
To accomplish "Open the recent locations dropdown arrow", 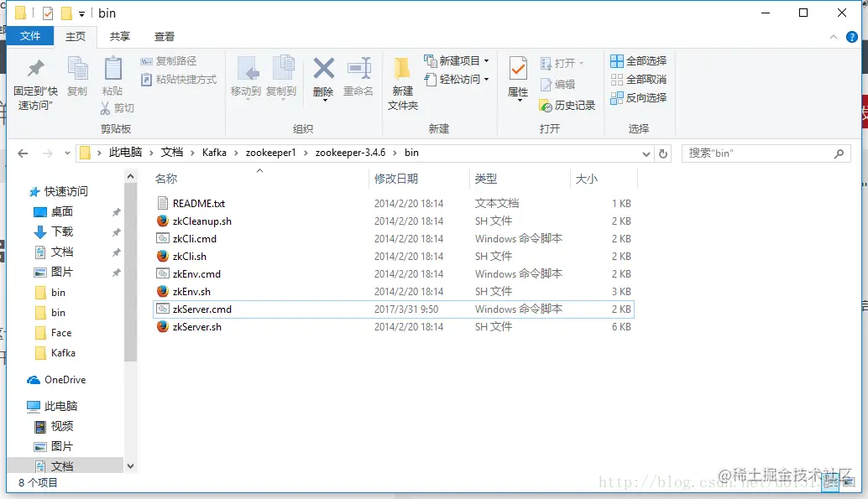I will click(x=67, y=153).
